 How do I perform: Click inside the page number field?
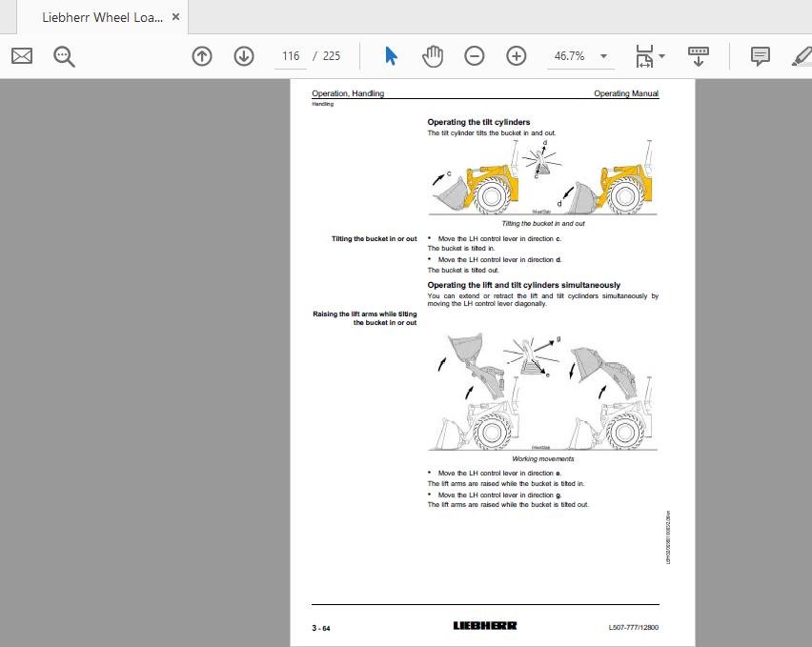pyautogui.click(x=290, y=56)
